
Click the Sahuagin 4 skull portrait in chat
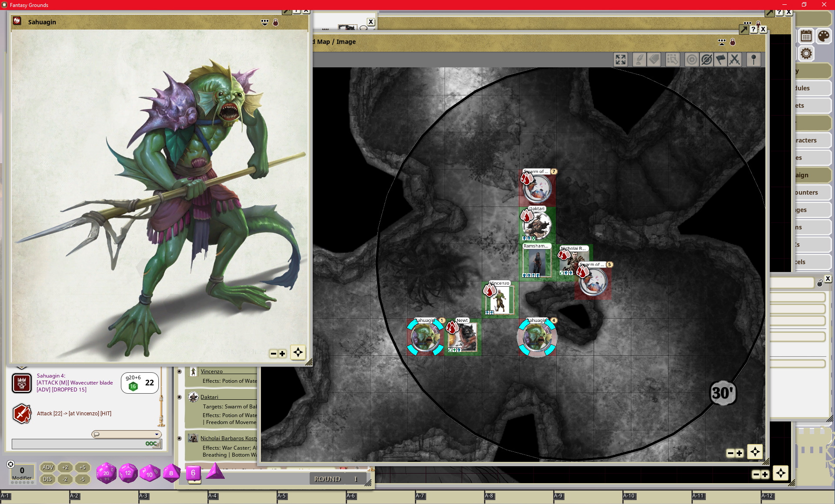click(22, 383)
